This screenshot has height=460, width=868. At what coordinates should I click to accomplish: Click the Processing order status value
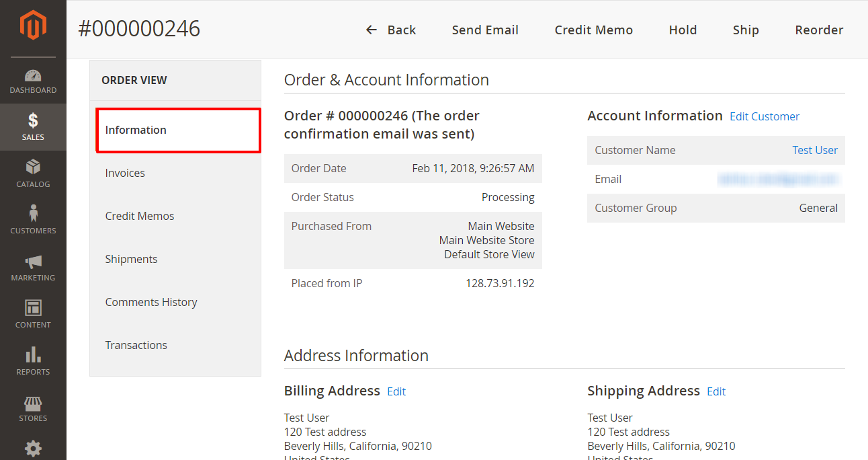508,198
